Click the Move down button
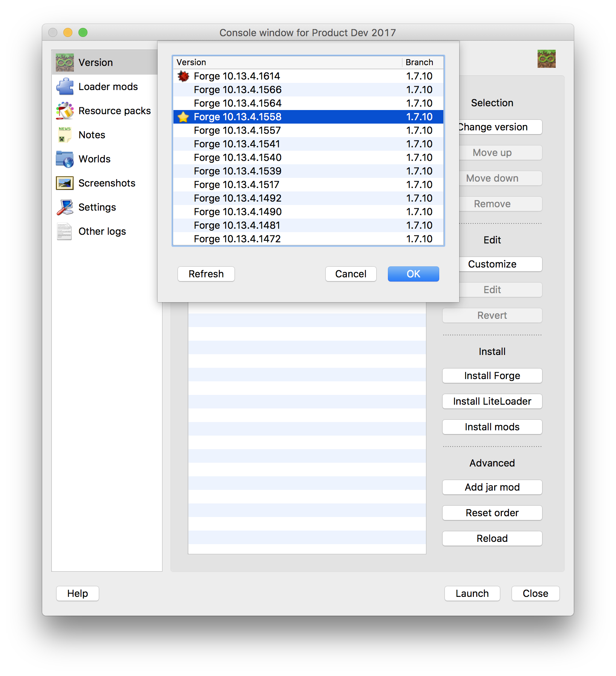The image size is (616, 676). pyautogui.click(x=501, y=178)
